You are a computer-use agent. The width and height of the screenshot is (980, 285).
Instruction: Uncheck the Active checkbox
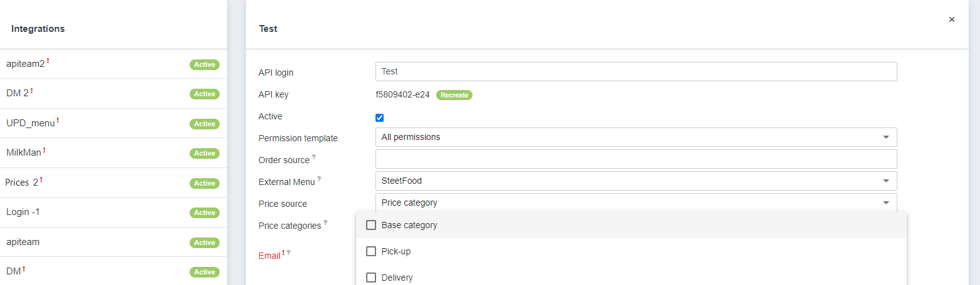pos(380,117)
